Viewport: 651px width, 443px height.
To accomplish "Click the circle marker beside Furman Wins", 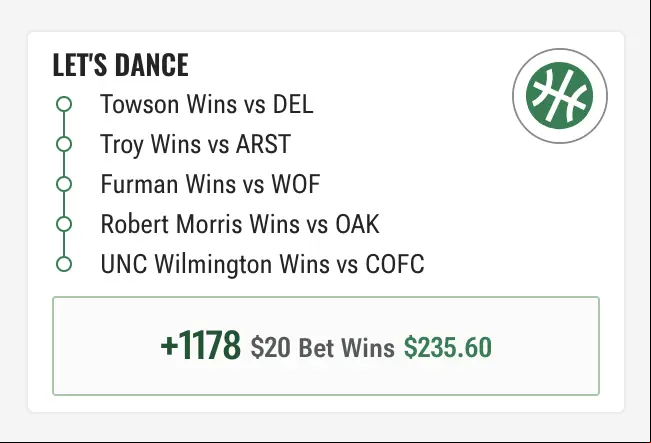I will tap(64, 184).
